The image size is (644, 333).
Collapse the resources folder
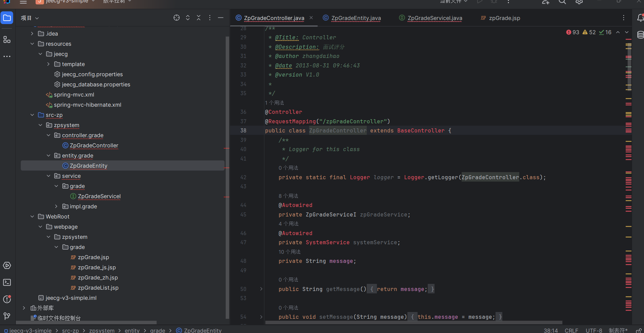coord(32,44)
